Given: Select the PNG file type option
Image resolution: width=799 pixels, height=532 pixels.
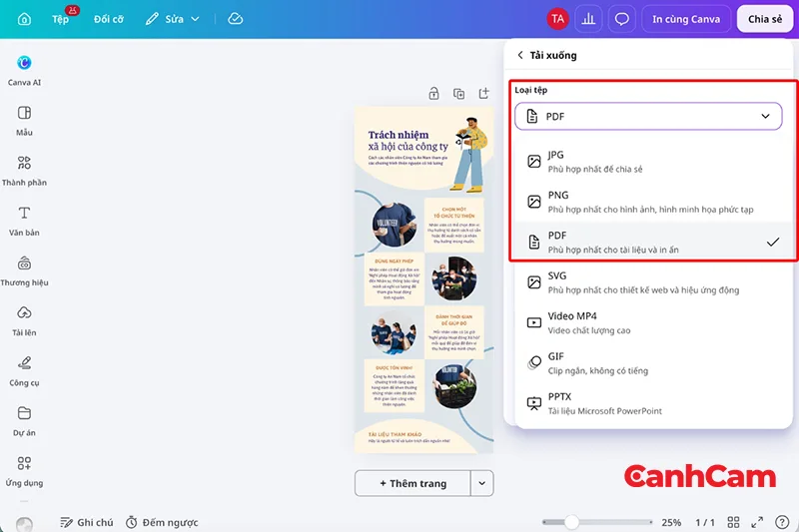Looking at the screenshot, I should pyautogui.click(x=653, y=202).
